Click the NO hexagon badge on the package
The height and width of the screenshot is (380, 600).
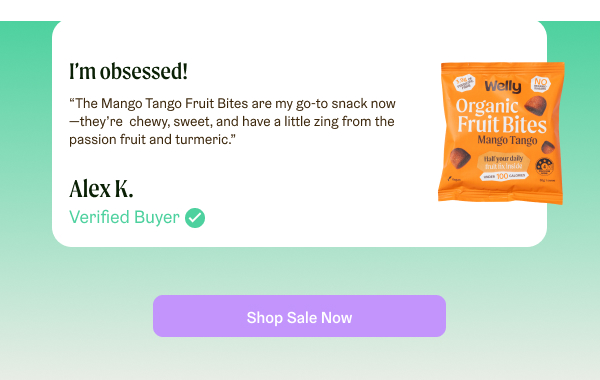click(541, 84)
